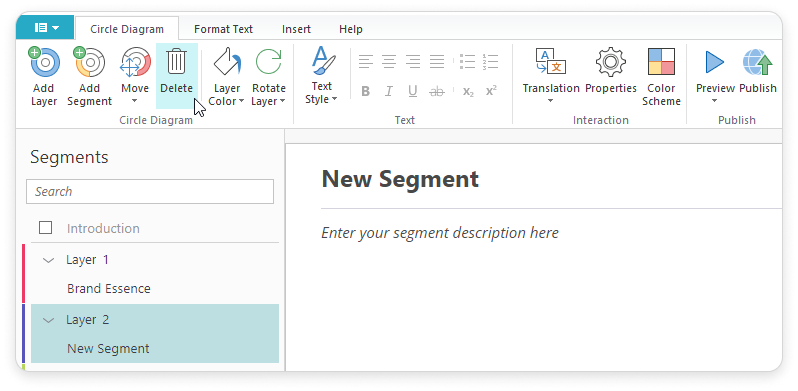
Task: Select the Delete trash can icon
Action: [177, 62]
